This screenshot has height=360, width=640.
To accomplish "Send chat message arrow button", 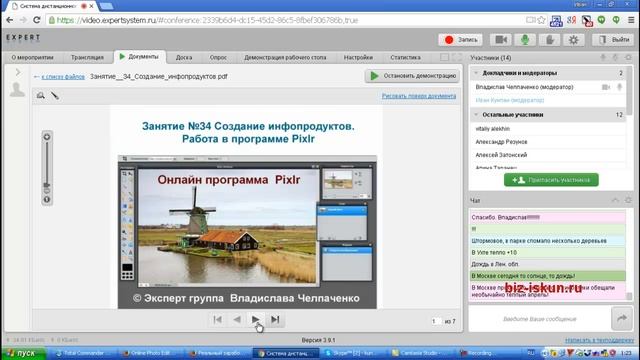I will tap(622, 319).
